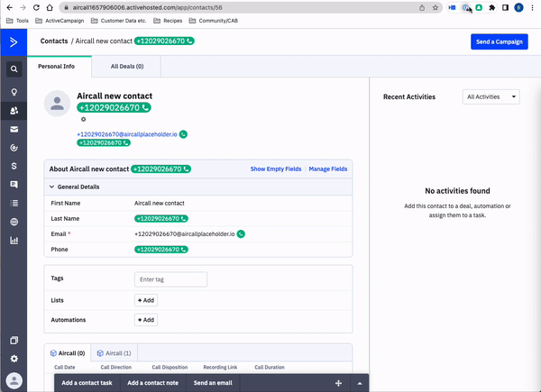This screenshot has width=541, height=392.
Task: Click the aircallplaceholder.io email link
Action: (x=127, y=134)
